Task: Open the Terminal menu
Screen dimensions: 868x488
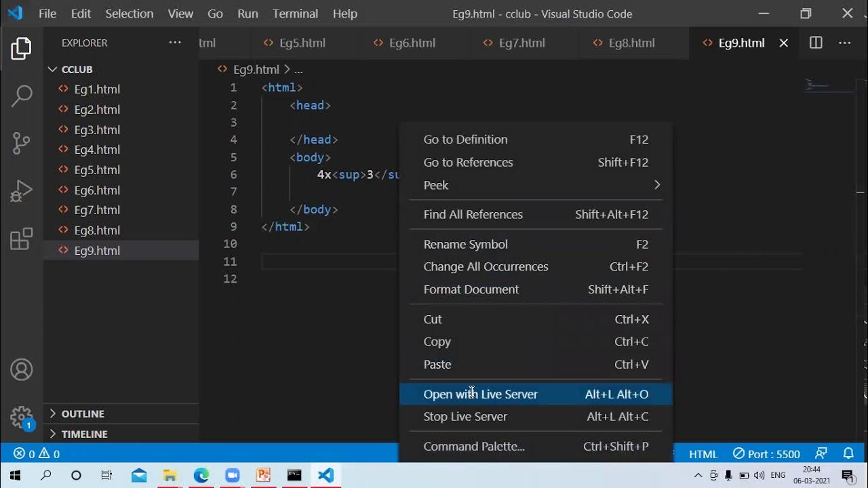Action: 295,14
